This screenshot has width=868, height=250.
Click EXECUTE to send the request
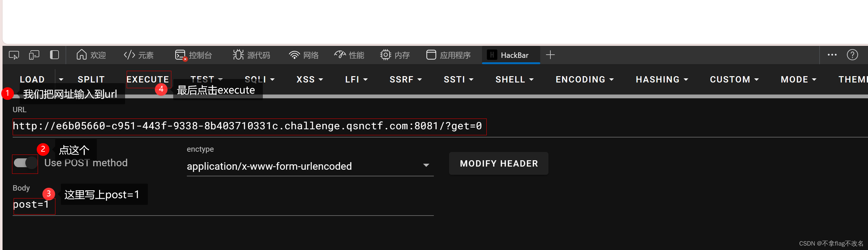[148, 79]
